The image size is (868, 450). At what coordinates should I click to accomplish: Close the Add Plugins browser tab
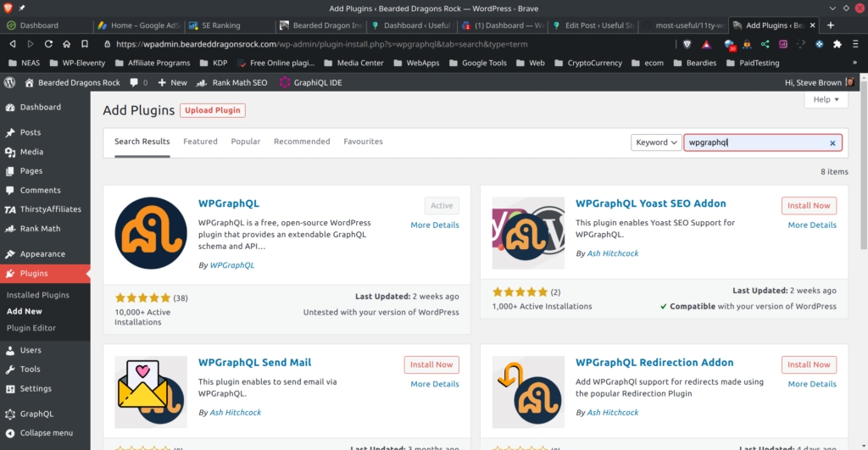click(x=813, y=25)
